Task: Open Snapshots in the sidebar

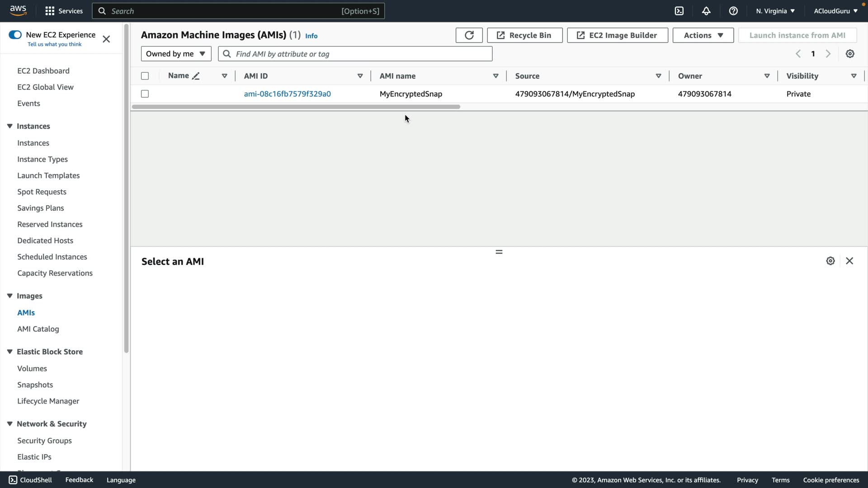Action: (35, 385)
